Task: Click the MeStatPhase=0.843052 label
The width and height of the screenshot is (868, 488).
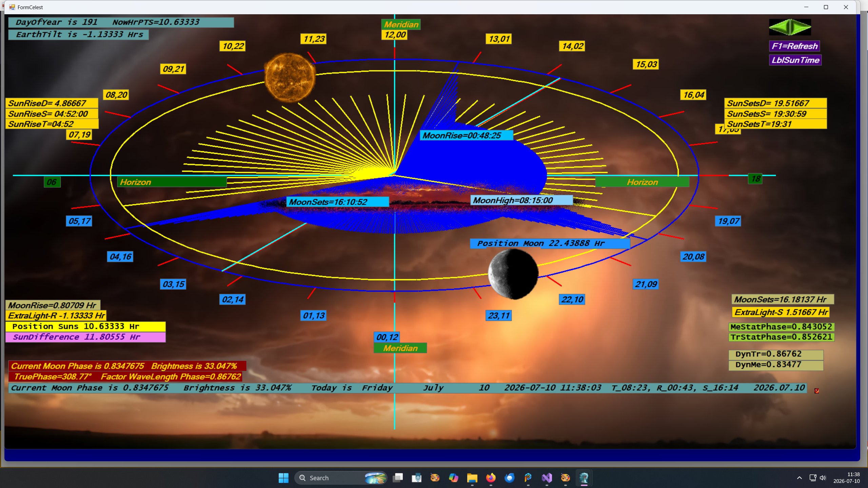Action: tap(781, 327)
